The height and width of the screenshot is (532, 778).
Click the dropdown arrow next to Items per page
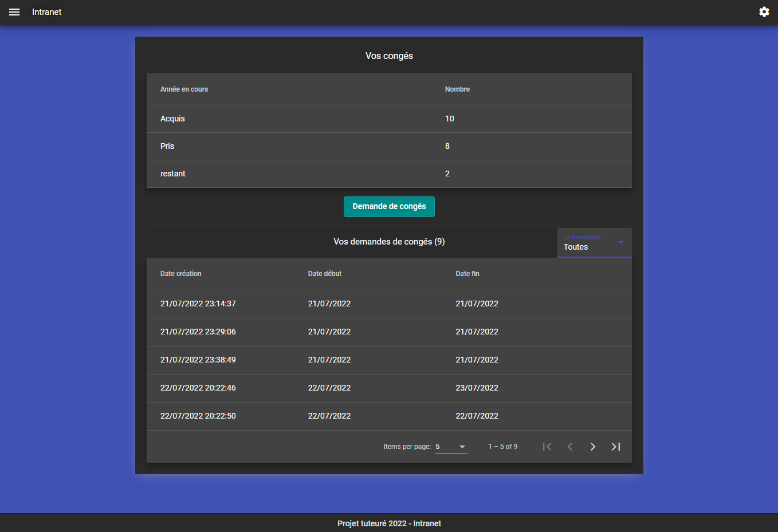(462, 447)
